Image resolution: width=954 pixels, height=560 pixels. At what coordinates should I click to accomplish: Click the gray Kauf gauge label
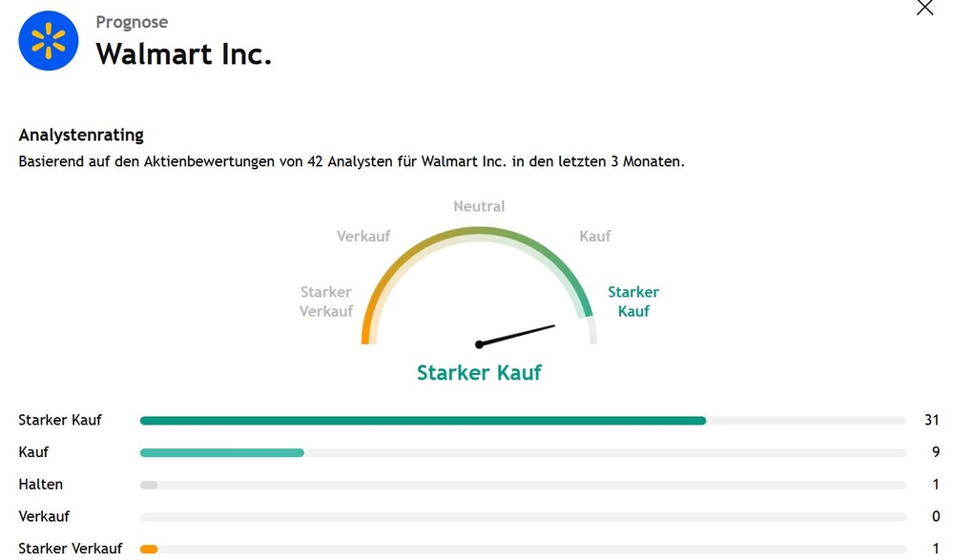coord(594,237)
